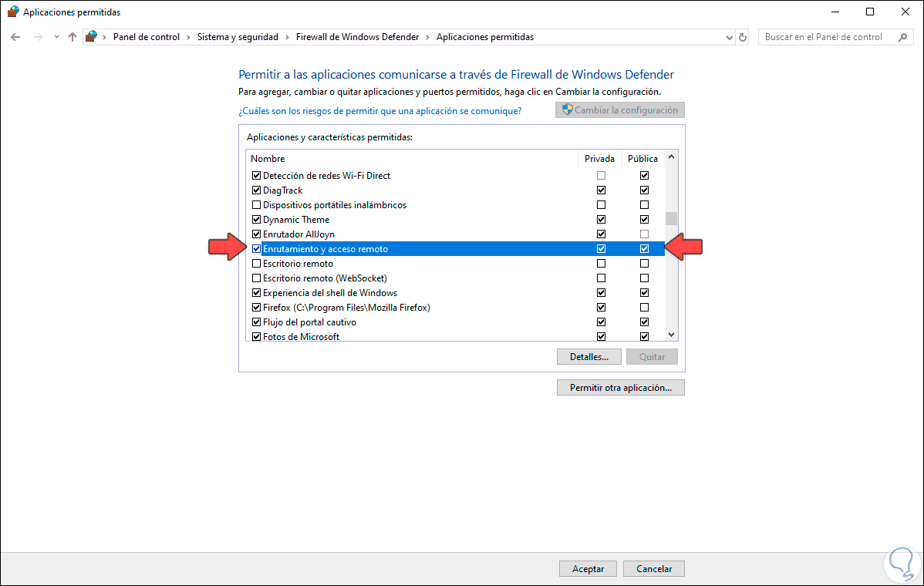
Task: Toggle Pública checkbox for Enrutamiento y acceso remoto
Action: coord(644,249)
